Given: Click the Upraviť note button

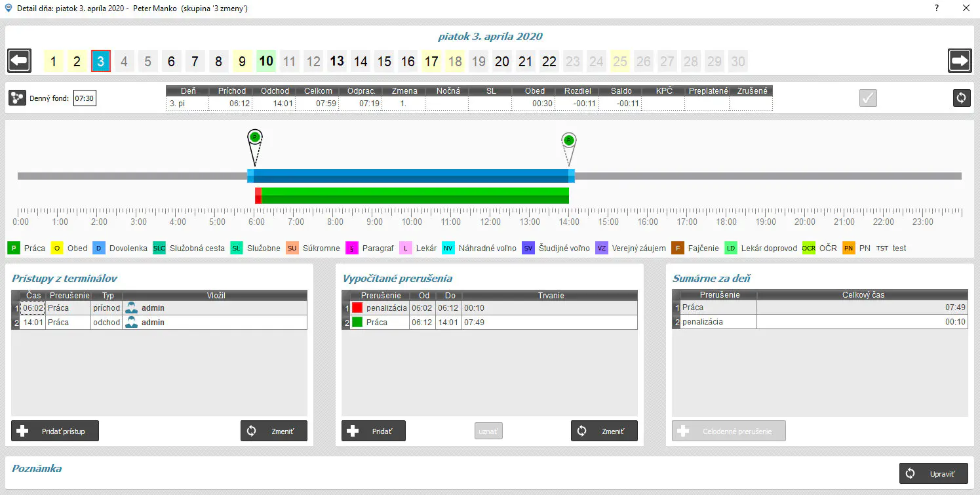Looking at the screenshot, I should [x=933, y=473].
